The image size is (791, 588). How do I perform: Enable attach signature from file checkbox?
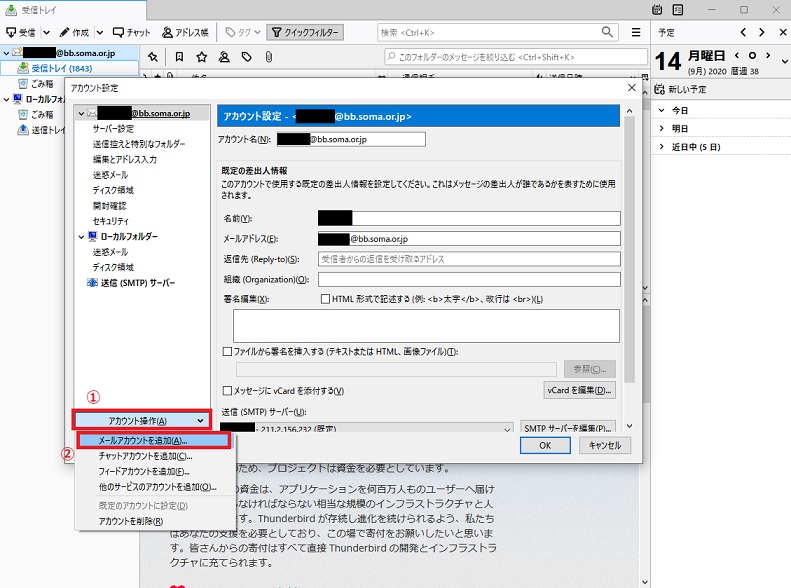228,351
